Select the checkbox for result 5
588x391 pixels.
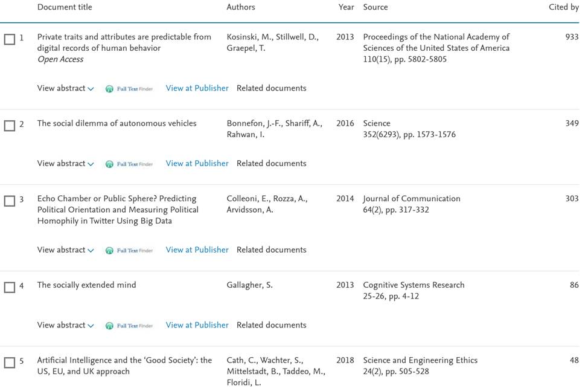10,363
